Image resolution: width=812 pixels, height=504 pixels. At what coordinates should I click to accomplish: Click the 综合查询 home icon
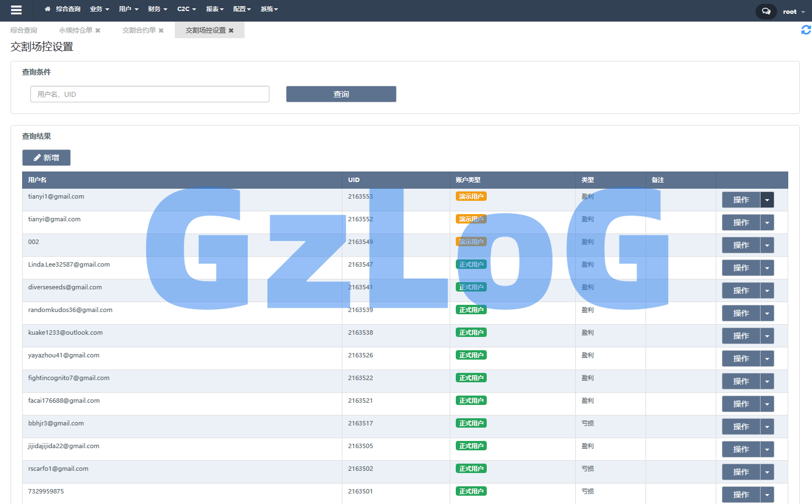[x=48, y=9]
